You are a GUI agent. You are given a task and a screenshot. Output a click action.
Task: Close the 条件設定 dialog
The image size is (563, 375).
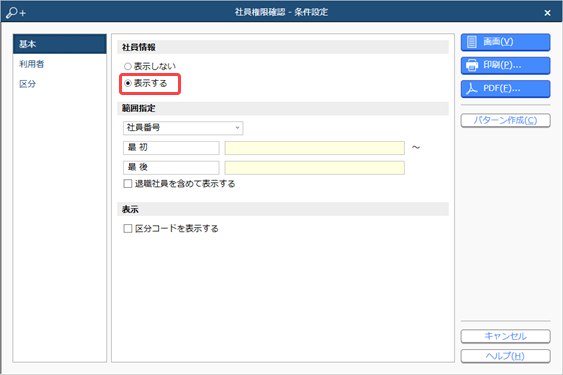(547, 13)
